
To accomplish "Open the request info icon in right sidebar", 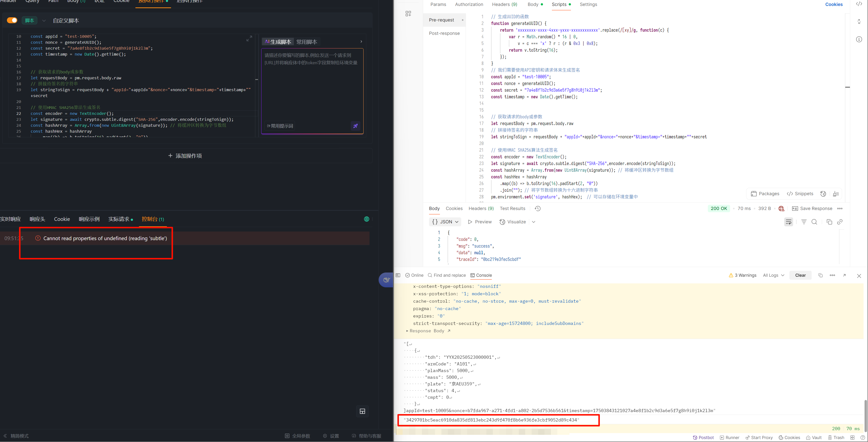I will click(x=859, y=40).
